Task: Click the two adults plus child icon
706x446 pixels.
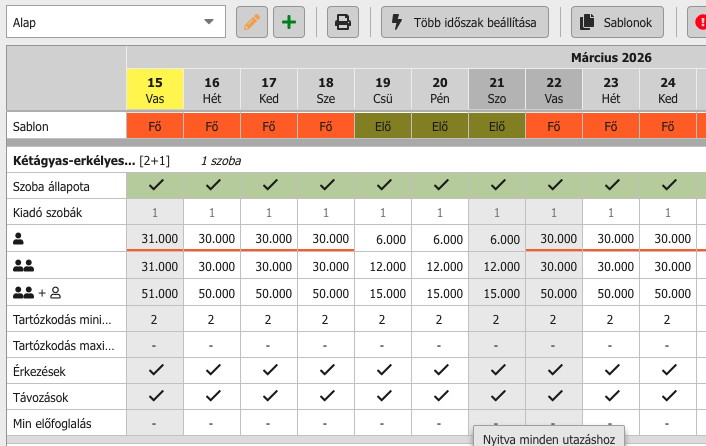Action: [36, 292]
